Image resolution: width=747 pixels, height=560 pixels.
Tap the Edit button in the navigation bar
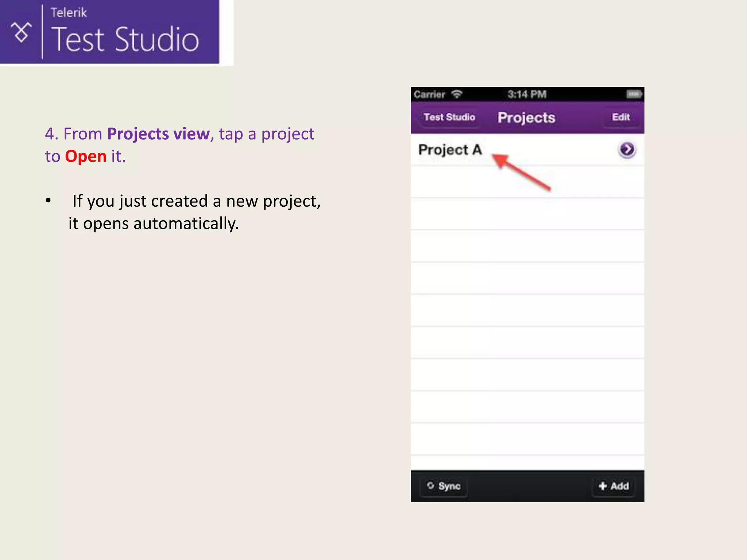click(x=621, y=117)
